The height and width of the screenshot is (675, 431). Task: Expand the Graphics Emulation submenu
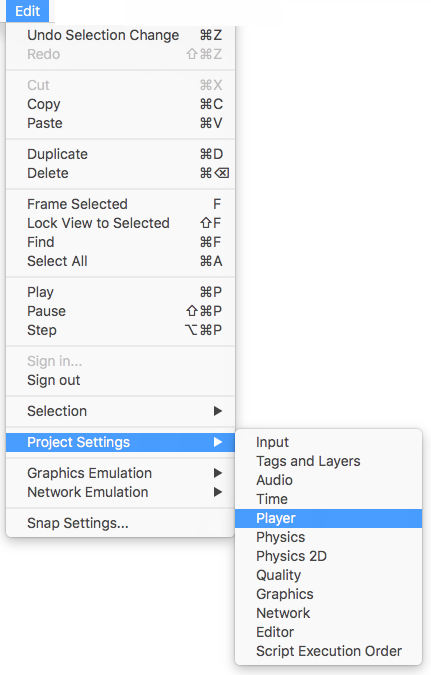121,473
